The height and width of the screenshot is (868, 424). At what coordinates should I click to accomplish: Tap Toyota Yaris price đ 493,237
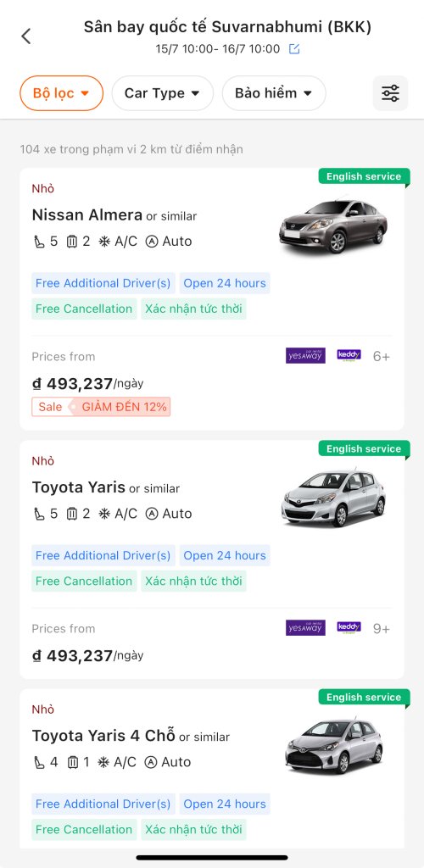(x=73, y=656)
